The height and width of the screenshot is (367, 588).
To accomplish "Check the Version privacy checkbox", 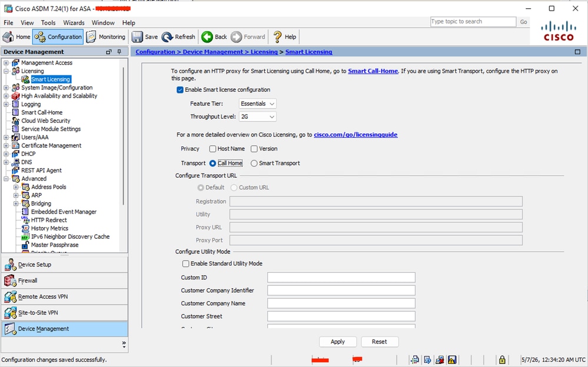I will pos(254,149).
